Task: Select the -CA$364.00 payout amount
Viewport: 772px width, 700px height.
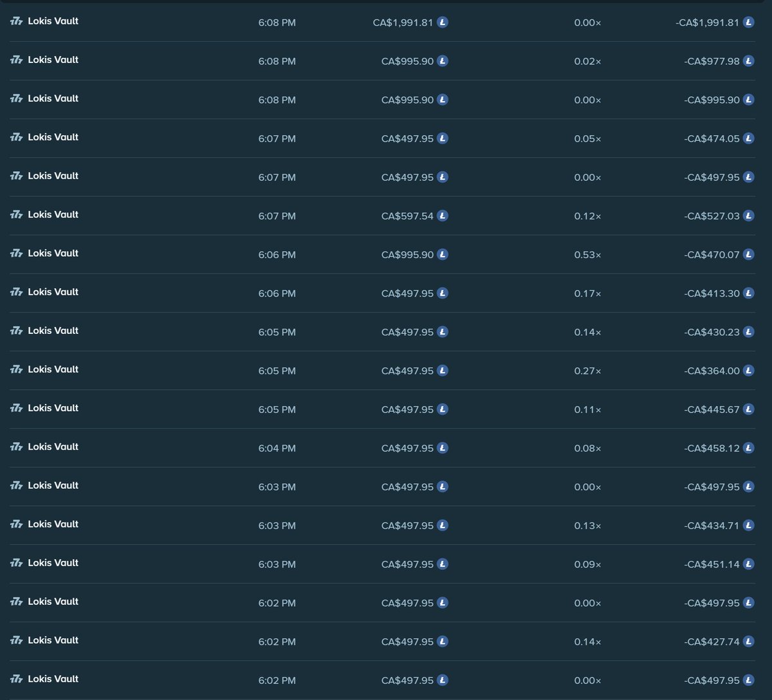Action: click(x=712, y=371)
